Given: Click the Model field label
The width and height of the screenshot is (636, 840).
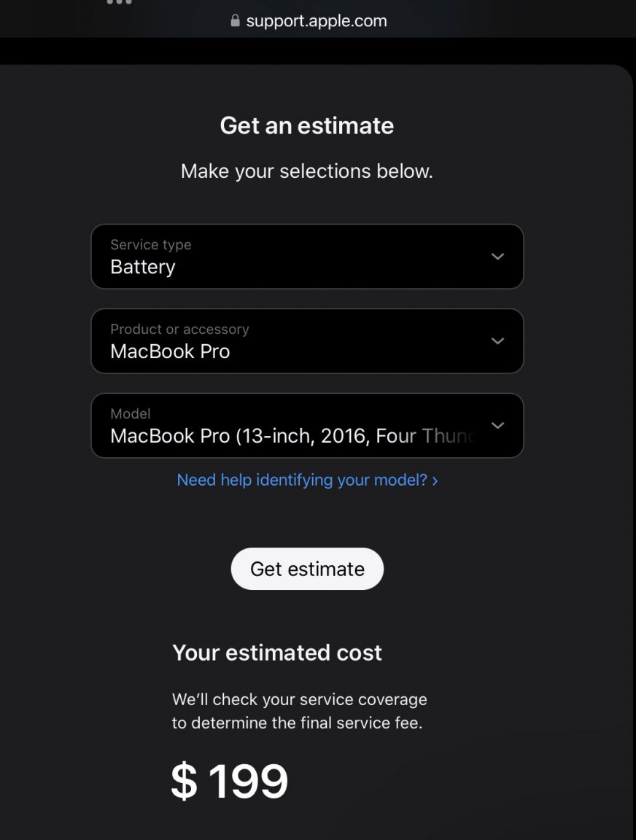Looking at the screenshot, I should 131,414.
